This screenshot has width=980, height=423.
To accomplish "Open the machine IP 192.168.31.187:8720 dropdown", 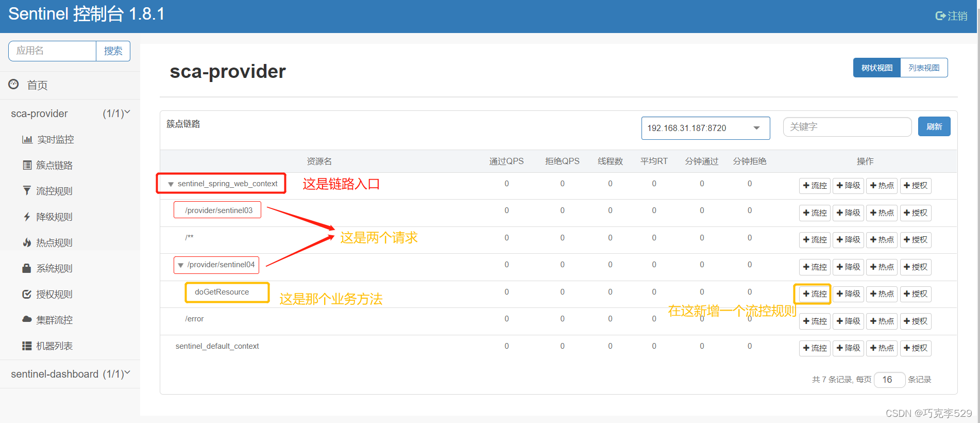I will 705,128.
